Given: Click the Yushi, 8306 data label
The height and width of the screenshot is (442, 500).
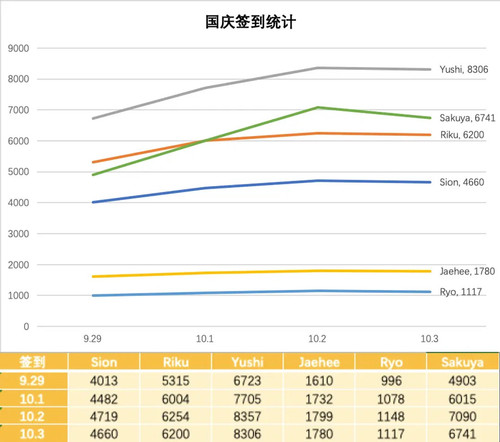Looking at the screenshot, I should [x=464, y=69].
